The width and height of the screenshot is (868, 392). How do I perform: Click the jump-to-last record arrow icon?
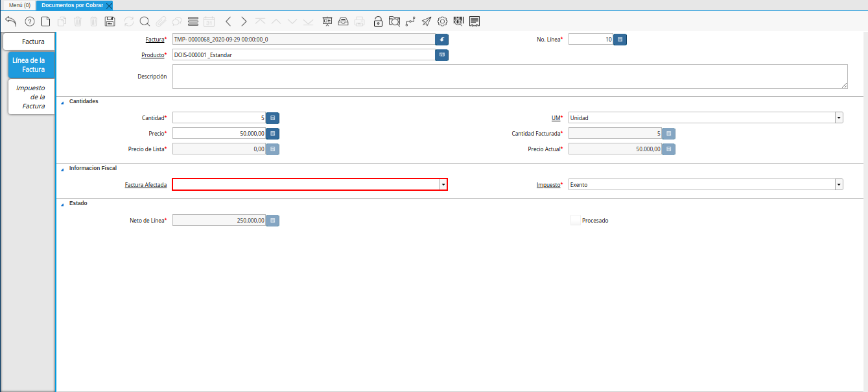308,21
